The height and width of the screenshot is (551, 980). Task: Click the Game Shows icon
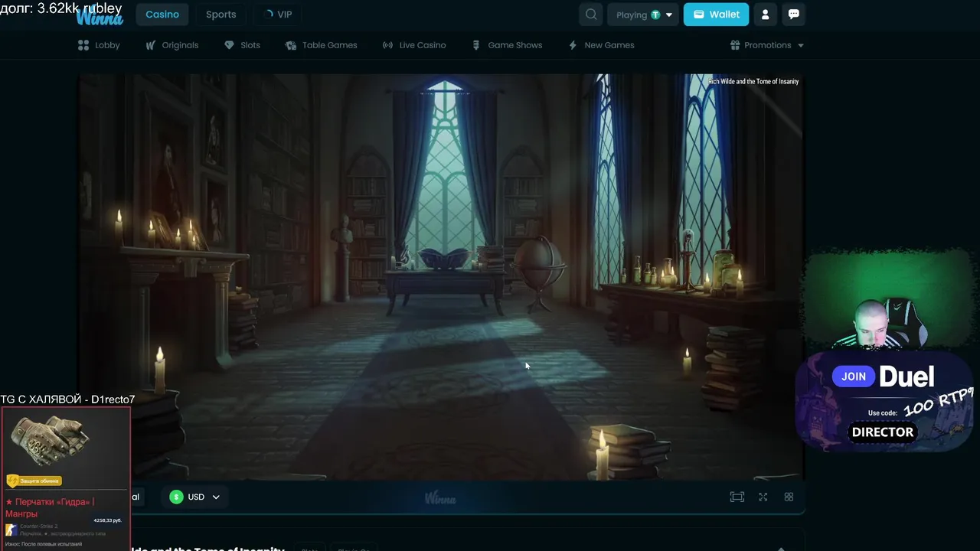pos(476,45)
